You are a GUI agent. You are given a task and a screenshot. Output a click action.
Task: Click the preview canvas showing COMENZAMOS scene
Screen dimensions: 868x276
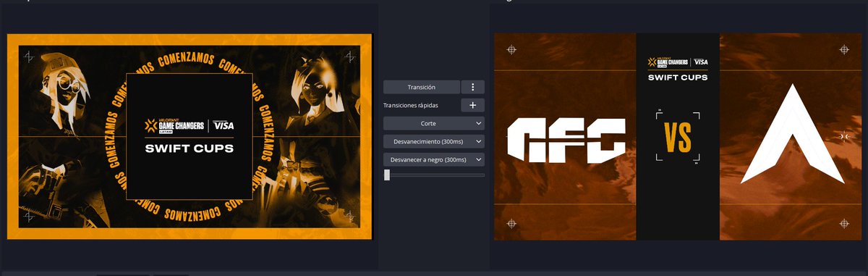coord(190,136)
